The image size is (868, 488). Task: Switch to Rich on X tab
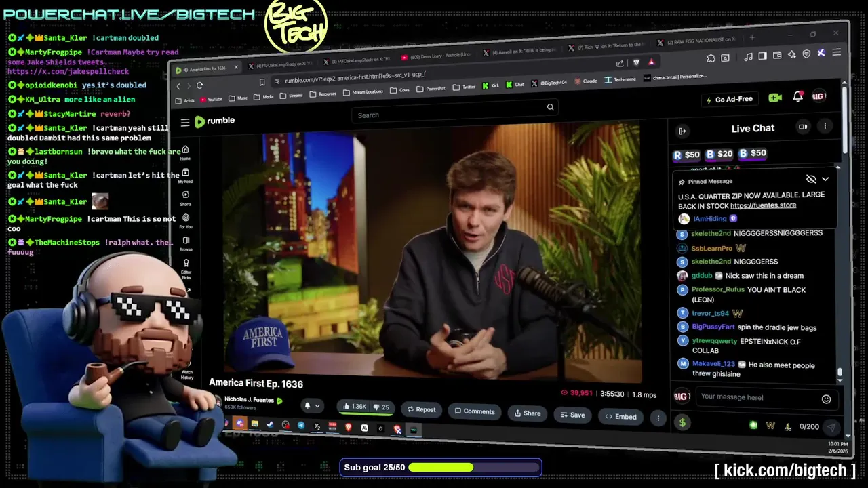[x=606, y=46]
